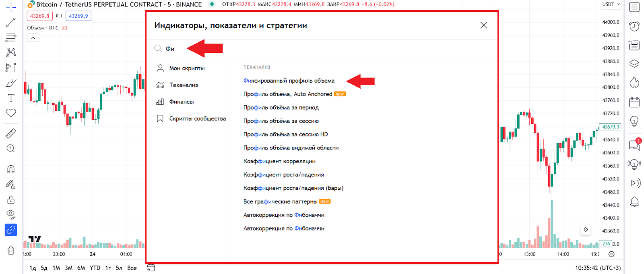Select the 6М time range
This screenshot has height=274, width=644.
[81, 268]
